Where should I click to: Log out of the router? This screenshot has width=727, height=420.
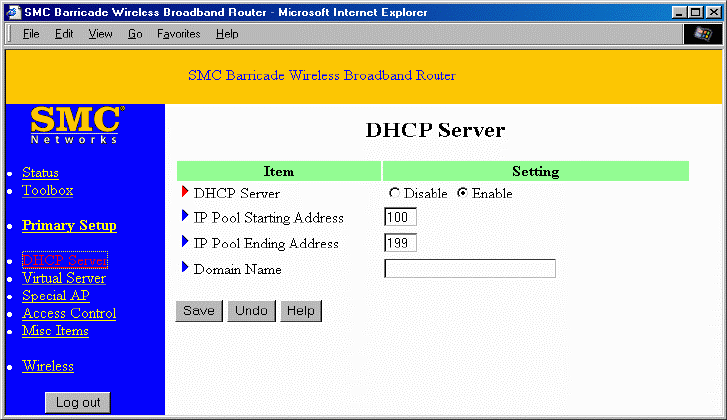coord(78,402)
